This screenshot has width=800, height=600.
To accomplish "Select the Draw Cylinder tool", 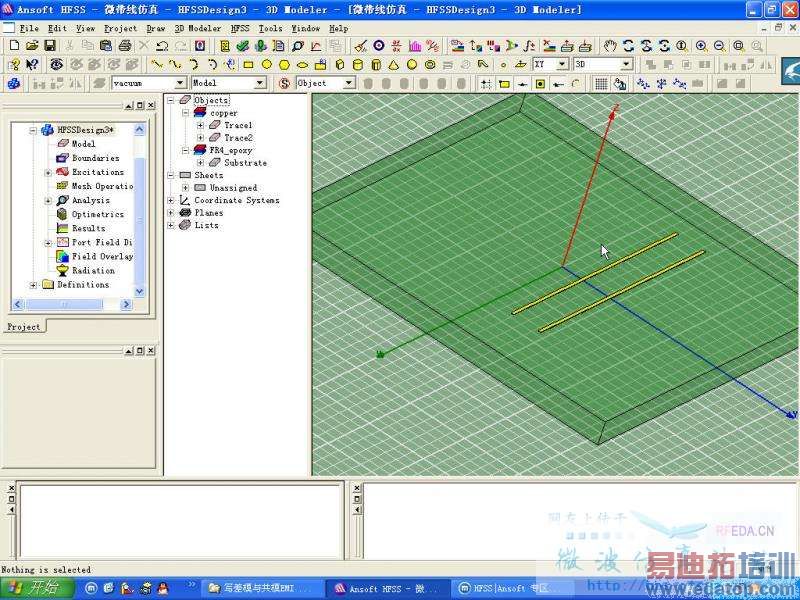I will pos(358,65).
